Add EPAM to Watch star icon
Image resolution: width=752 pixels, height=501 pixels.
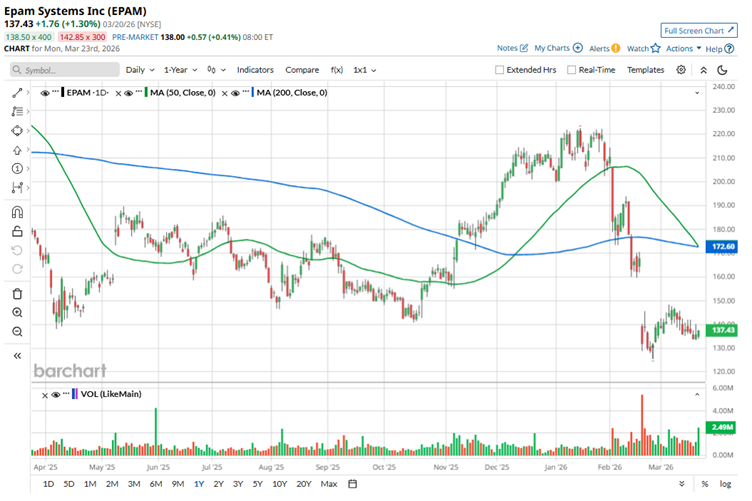(656, 48)
